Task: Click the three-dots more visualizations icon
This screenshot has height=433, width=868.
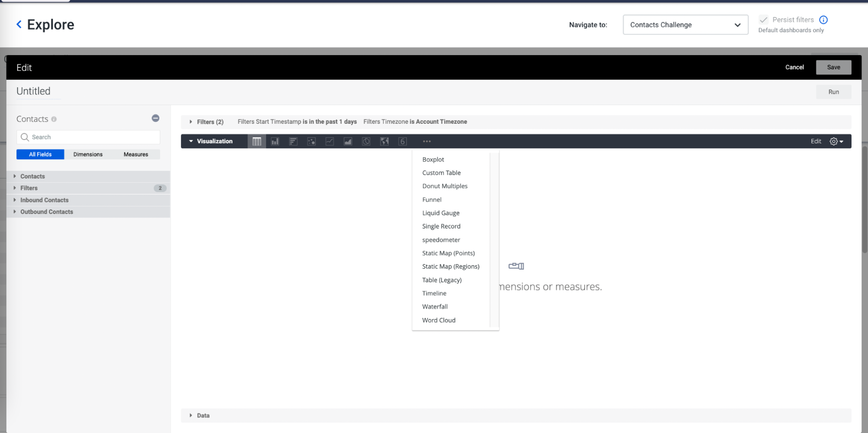Action: click(x=427, y=141)
